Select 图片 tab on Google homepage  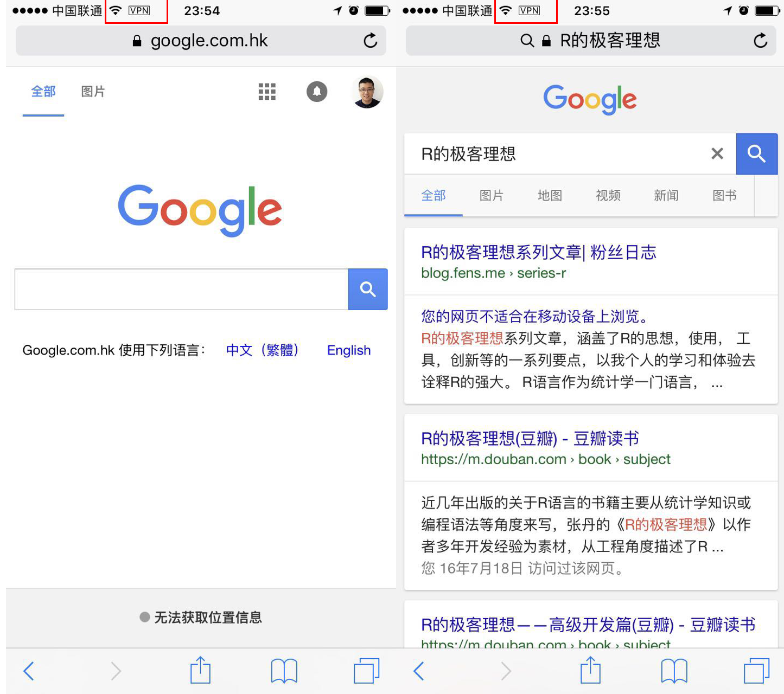(93, 92)
